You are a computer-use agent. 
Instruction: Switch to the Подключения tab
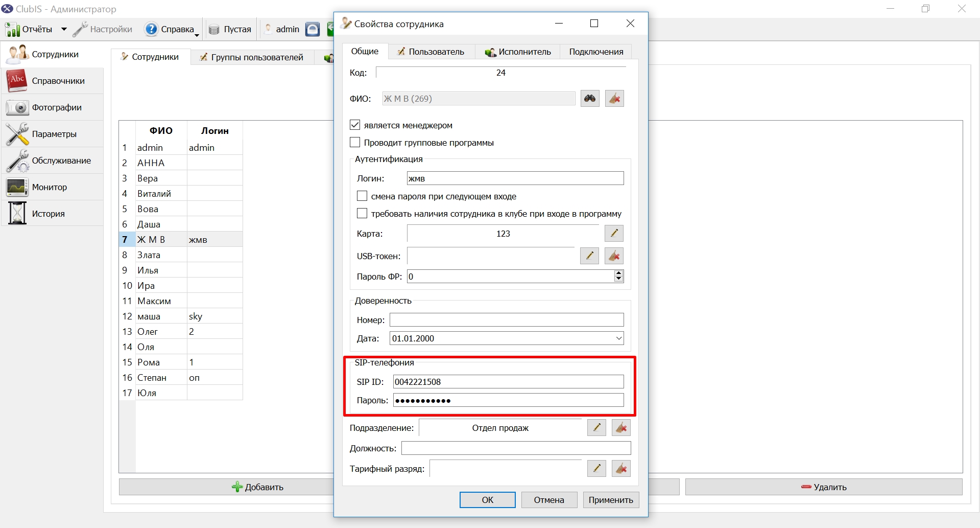[x=596, y=52]
